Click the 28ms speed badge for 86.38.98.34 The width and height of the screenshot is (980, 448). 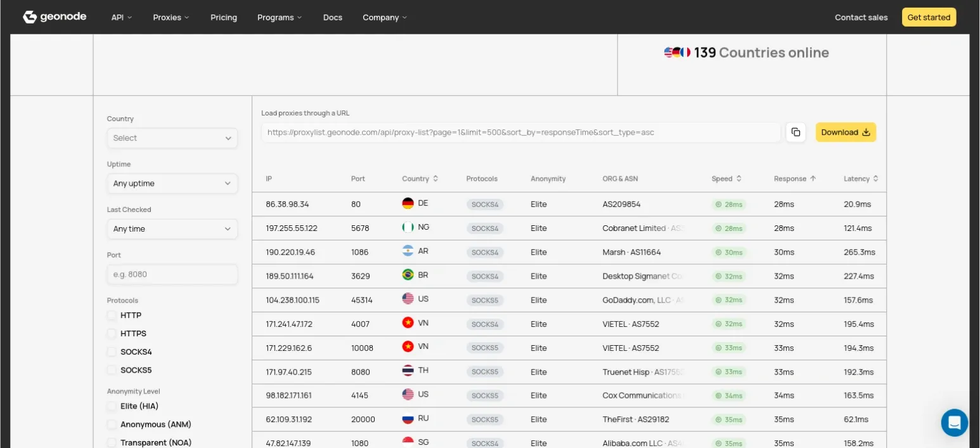coord(728,204)
